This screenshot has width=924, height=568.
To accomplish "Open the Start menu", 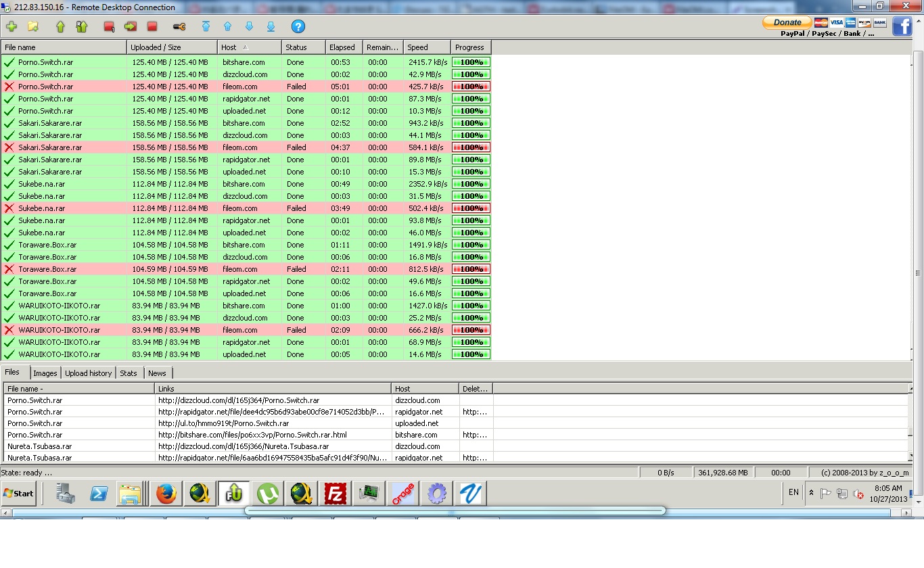I will 18,494.
